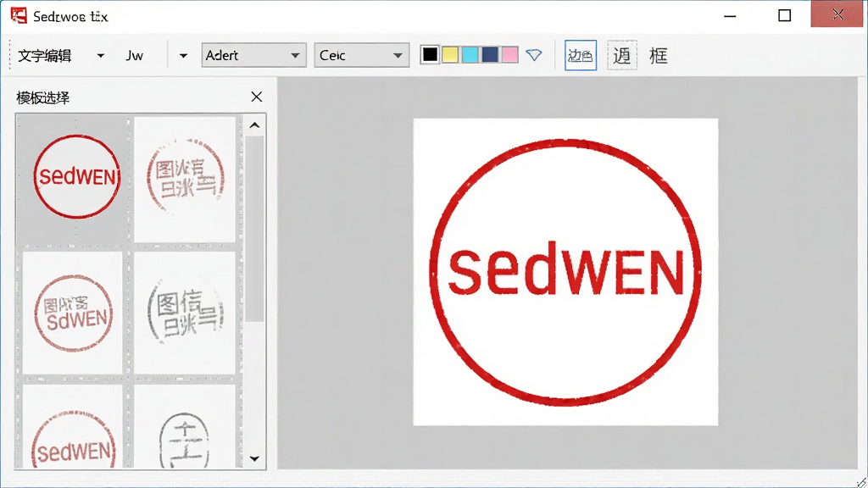This screenshot has height=488, width=868.
Task: Select the bottom partial sedWEN template
Action: (73, 427)
